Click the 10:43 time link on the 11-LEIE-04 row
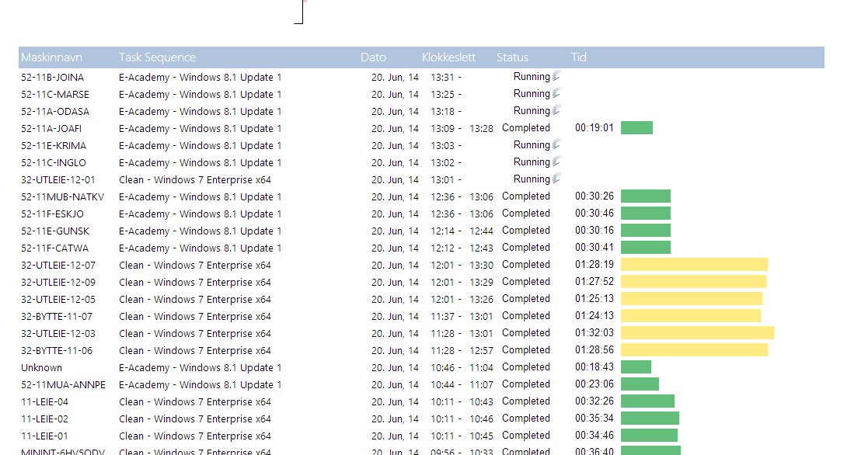This screenshot has height=455, width=868. pos(482,401)
